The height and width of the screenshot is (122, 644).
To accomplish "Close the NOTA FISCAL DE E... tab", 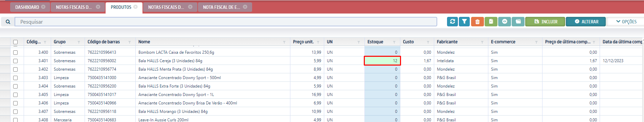I will (245, 7).
